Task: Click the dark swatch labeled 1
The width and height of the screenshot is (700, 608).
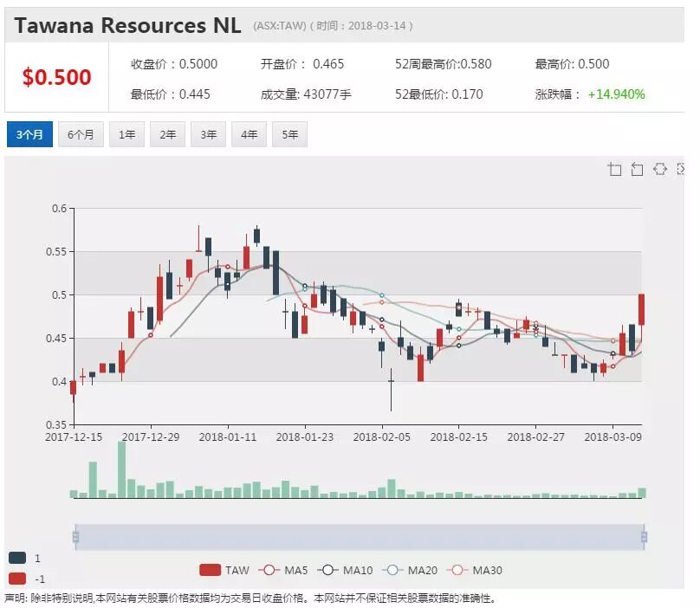Action: coord(17,558)
